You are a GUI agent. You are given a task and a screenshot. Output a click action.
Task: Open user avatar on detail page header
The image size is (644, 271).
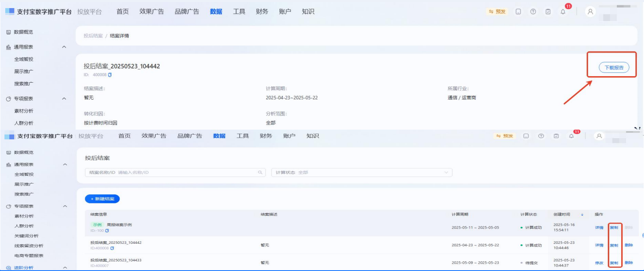(590, 12)
